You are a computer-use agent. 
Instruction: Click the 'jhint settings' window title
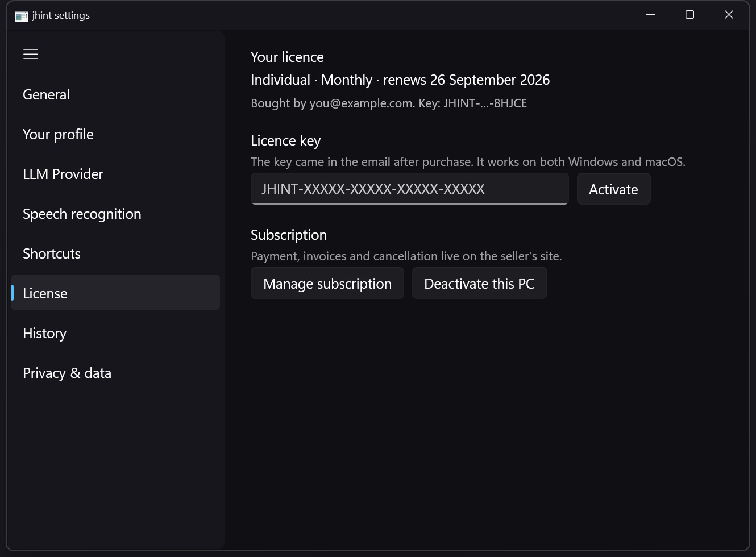[61, 15]
